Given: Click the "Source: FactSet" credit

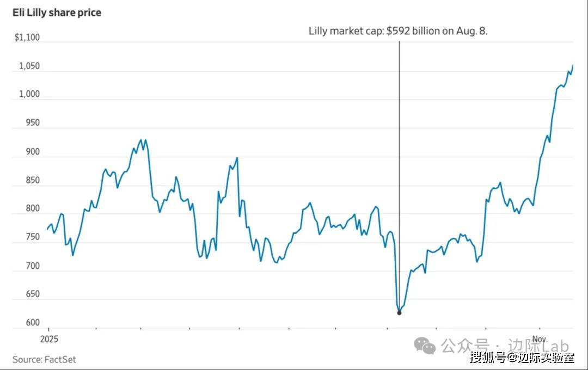Looking at the screenshot, I should tap(44, 359).
